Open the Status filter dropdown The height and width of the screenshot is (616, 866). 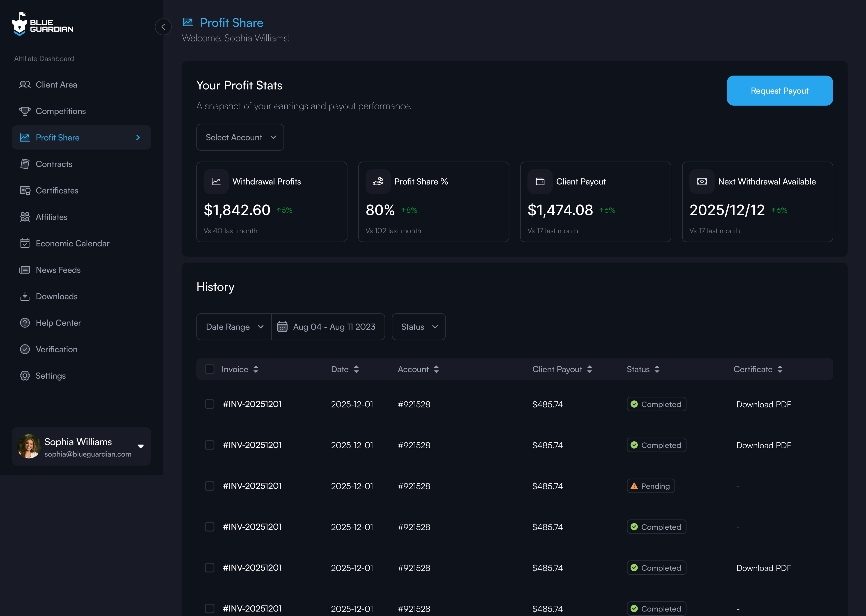click(x=419, y=327)
